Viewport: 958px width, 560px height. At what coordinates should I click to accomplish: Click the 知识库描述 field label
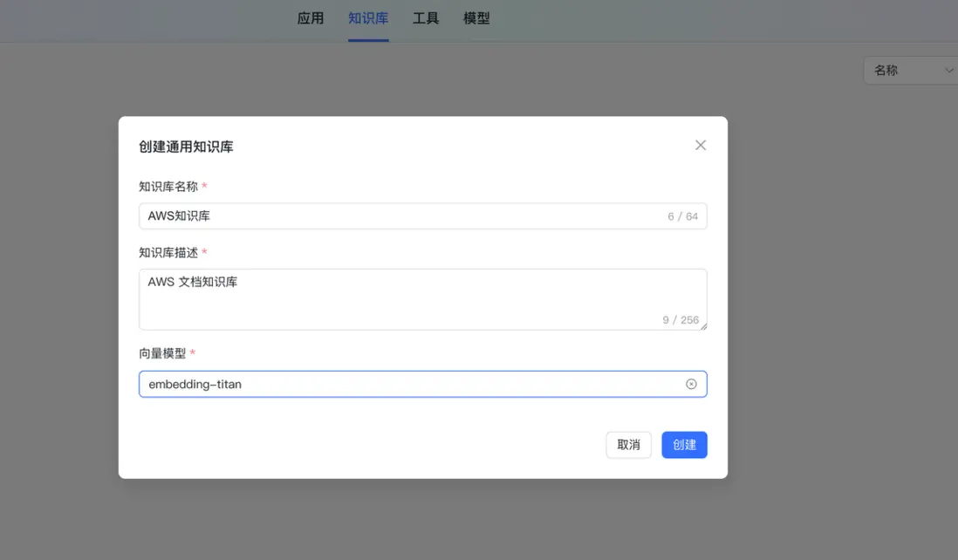coord(168,253)
